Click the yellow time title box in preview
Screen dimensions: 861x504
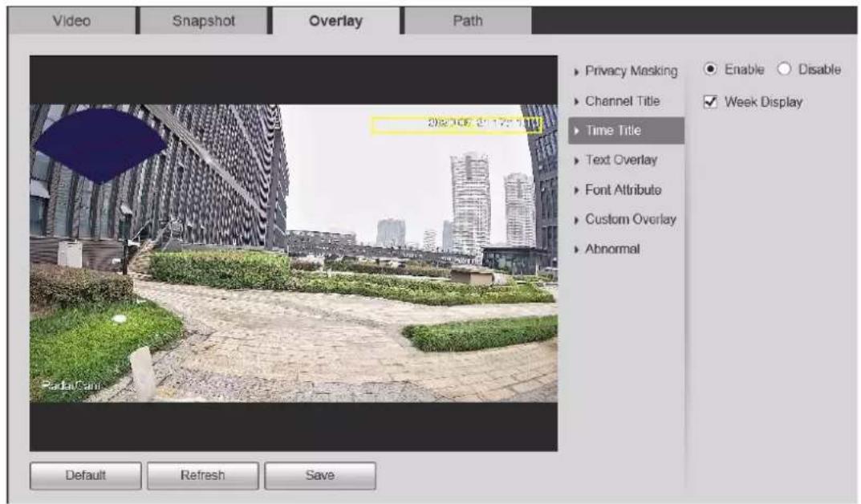tap(457, 125)
